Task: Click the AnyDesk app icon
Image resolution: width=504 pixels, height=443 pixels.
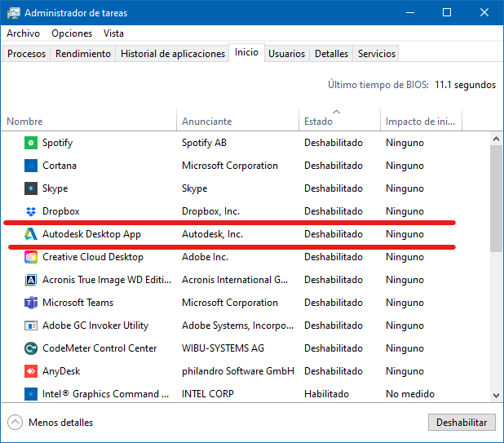Action: click(31, 371)
